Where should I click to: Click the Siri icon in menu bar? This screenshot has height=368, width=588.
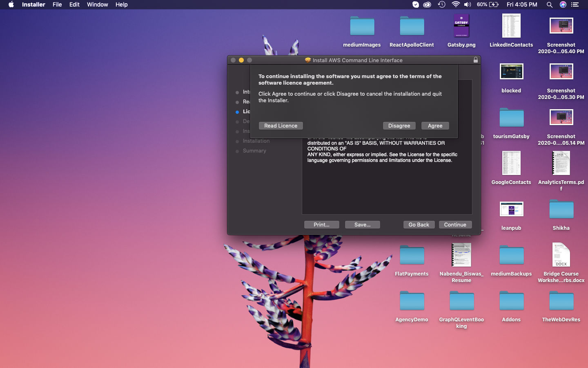563,4
